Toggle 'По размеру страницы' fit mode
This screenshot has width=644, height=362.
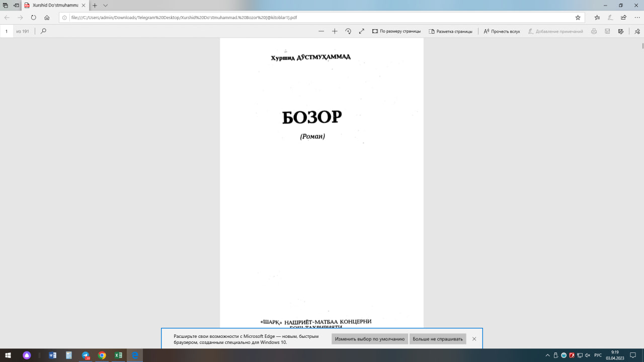[x=396, y=31]
